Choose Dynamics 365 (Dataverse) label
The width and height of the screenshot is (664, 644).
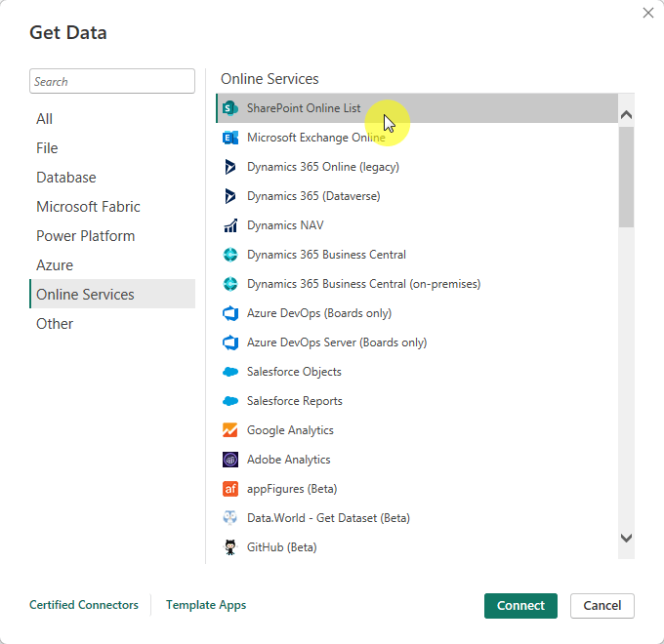pyautogui.click(x=313, y=196)
